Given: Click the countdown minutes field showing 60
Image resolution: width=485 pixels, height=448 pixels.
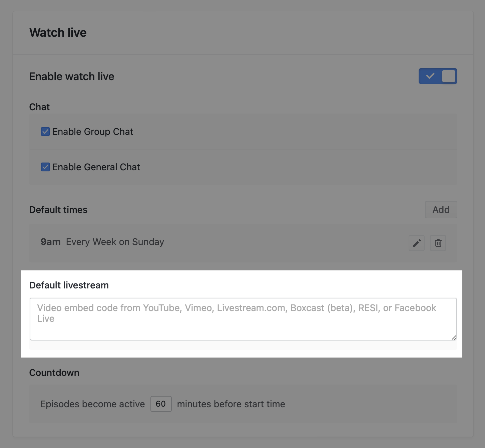Looking at the screenshot, I should click(161, 404).
